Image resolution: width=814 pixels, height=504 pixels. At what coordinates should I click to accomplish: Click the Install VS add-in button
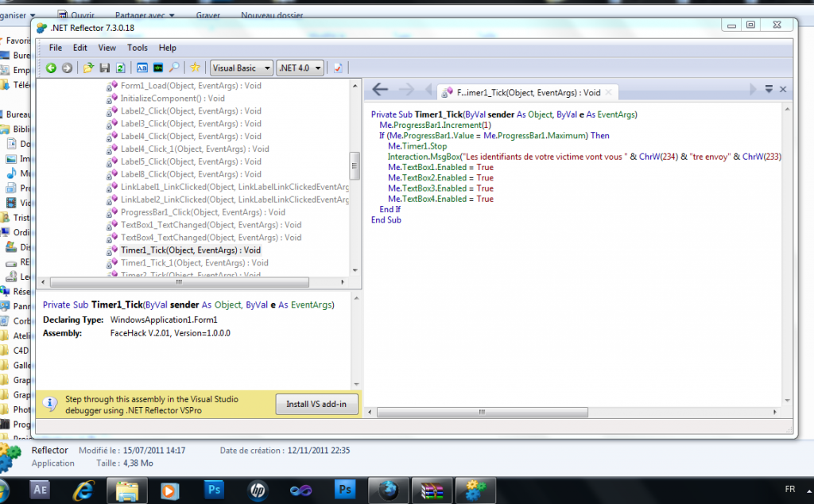point(316,404)
